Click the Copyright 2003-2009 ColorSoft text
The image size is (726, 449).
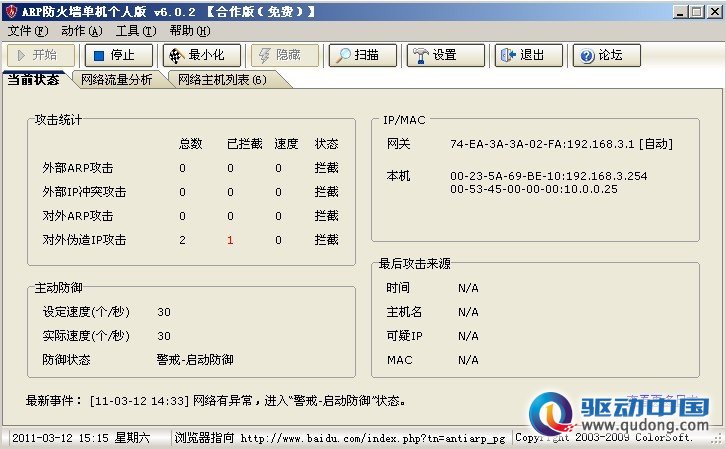[x=604, y=437]
